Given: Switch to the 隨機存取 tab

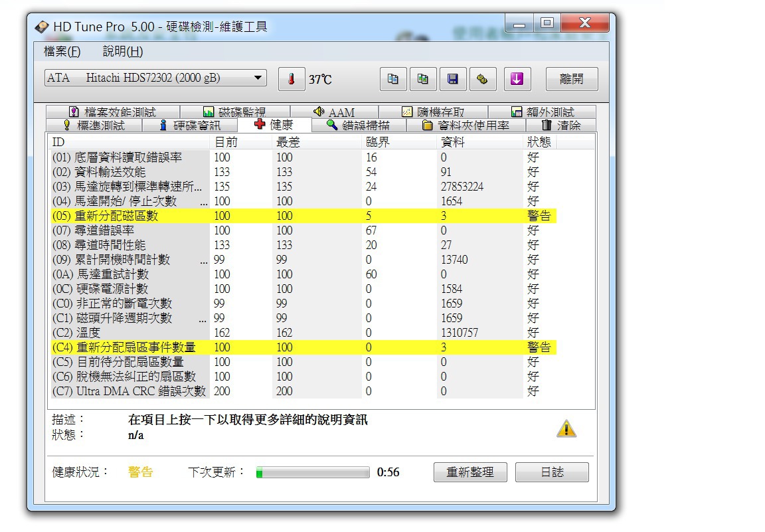Looking at the screenshot, I should pos(433,112).
